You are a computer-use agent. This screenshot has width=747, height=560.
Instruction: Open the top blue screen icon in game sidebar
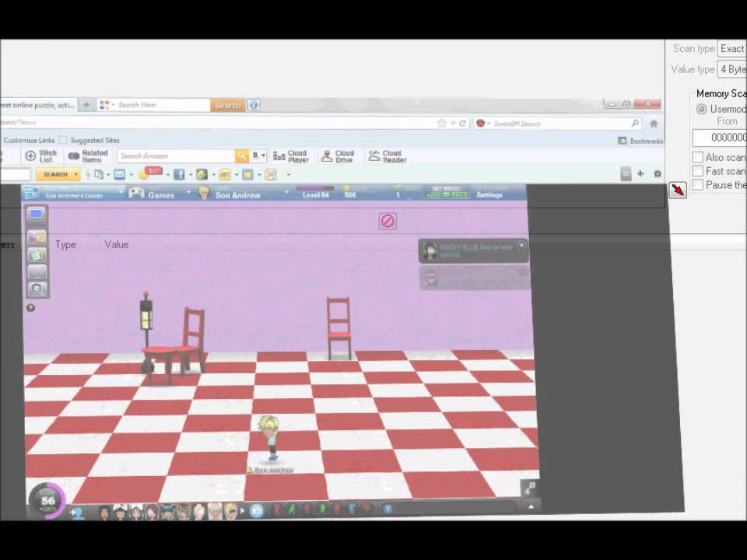pos(37,215)
